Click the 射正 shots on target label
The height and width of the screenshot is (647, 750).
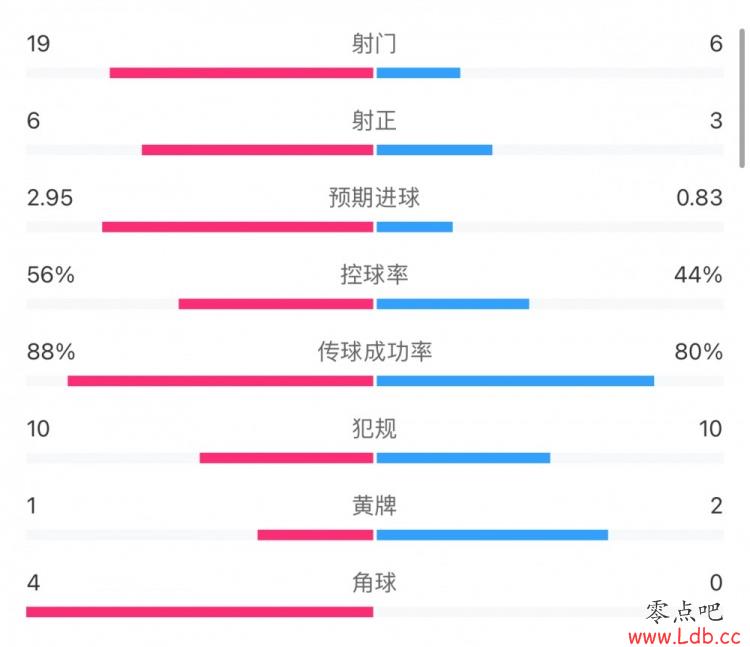pyautogui.click(x=374, y=121)
